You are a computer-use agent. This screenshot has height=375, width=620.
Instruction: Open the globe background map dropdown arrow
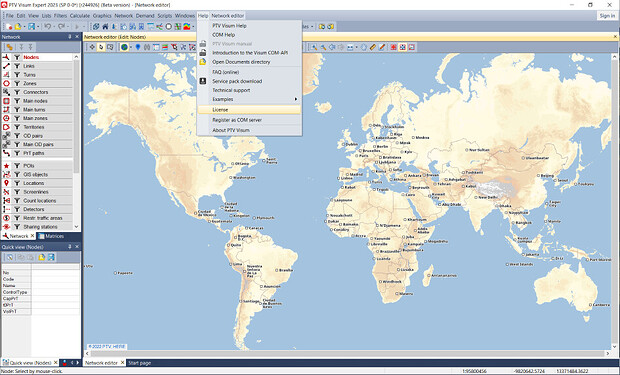click(x=131, y=47)
